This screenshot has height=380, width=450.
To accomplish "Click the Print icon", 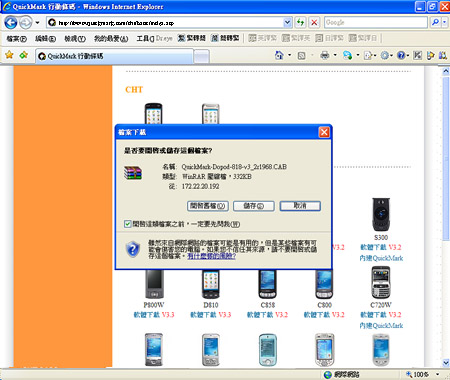I will click(325, 55).
